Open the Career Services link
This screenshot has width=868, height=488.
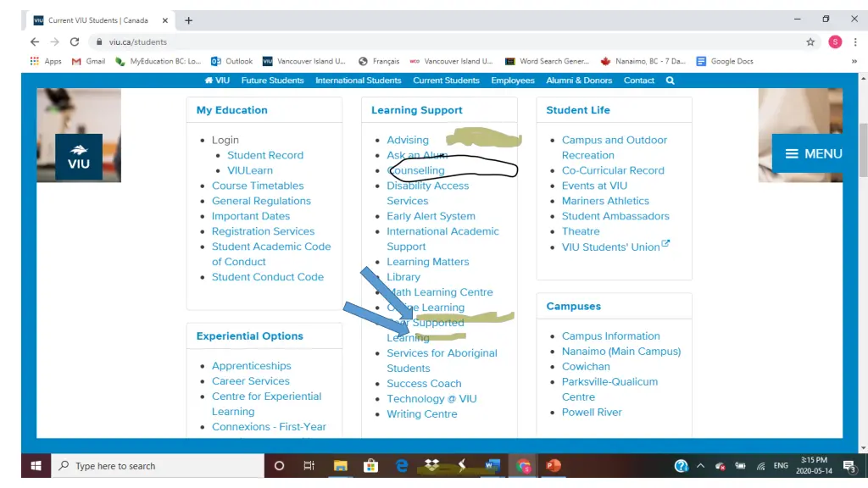pyautogui.click(x=251, y=381)
